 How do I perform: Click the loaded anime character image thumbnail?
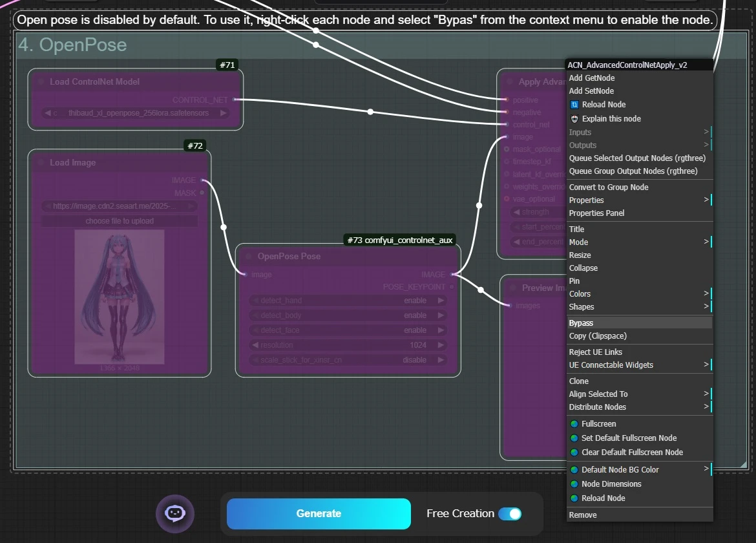120,297
